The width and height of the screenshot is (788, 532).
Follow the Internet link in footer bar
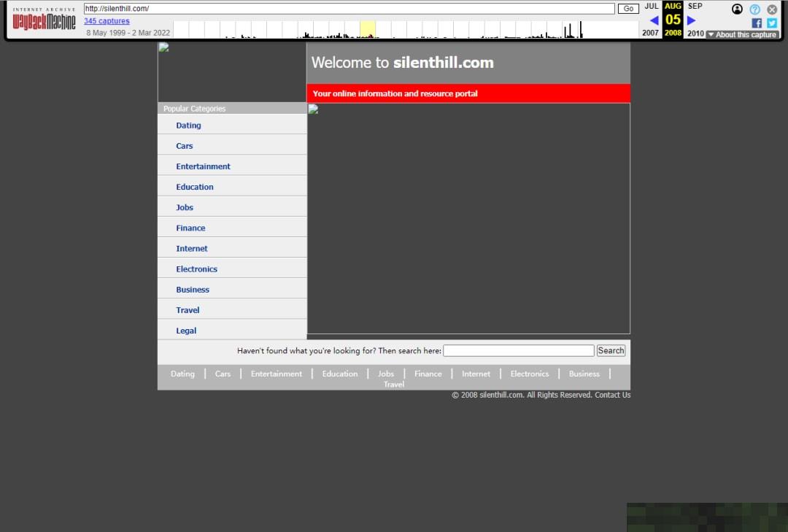tap(476, 374)
